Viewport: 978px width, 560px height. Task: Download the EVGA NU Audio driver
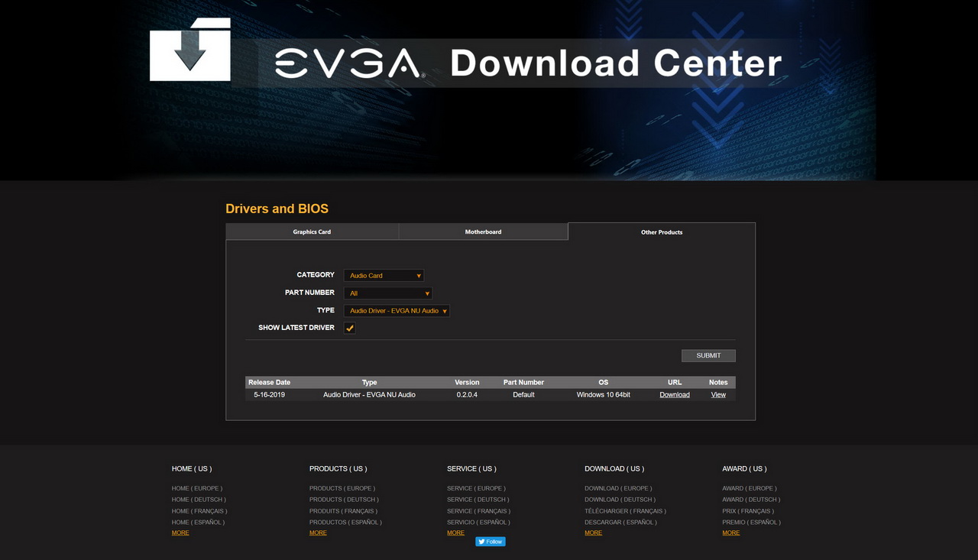tap(675, 395)
